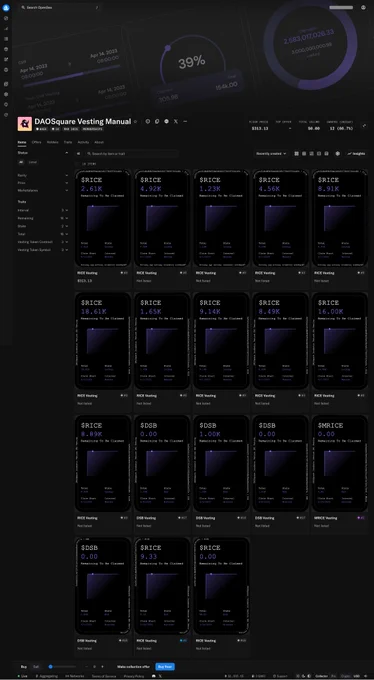Open the account profile icon in the header
This screenshot has width=374, height=680.
tap(363, 7)
